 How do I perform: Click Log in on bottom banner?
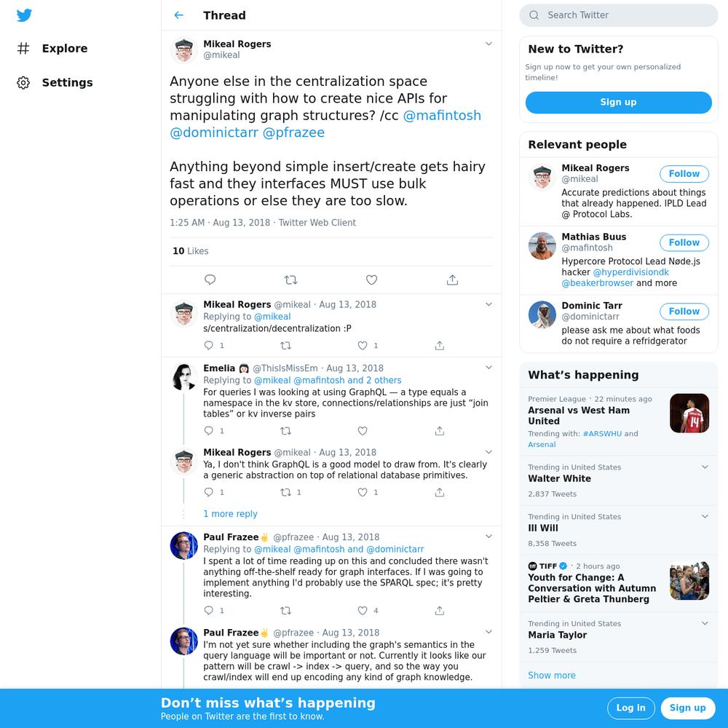pyautogui.click(x=630, y=708)
